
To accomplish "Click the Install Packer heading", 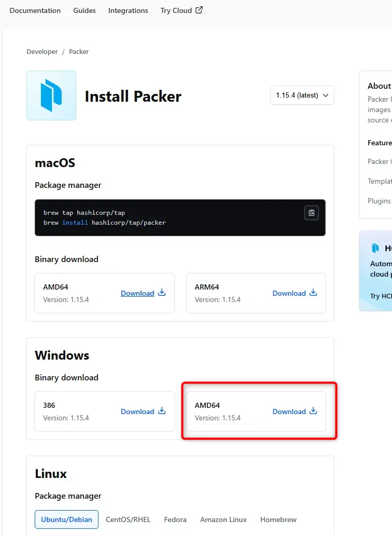I will tap(133, 96).
